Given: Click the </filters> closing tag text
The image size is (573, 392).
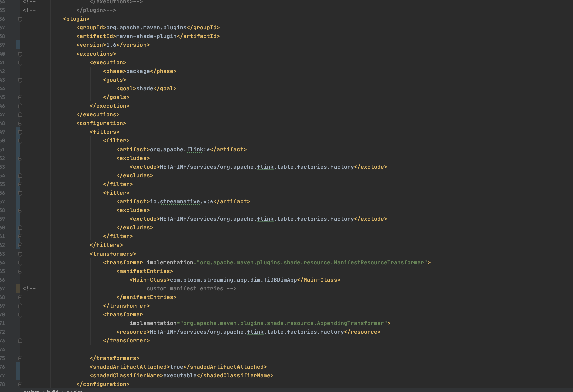Looking at the screenshot, I should pyautogui.click(x=106, y=245).
